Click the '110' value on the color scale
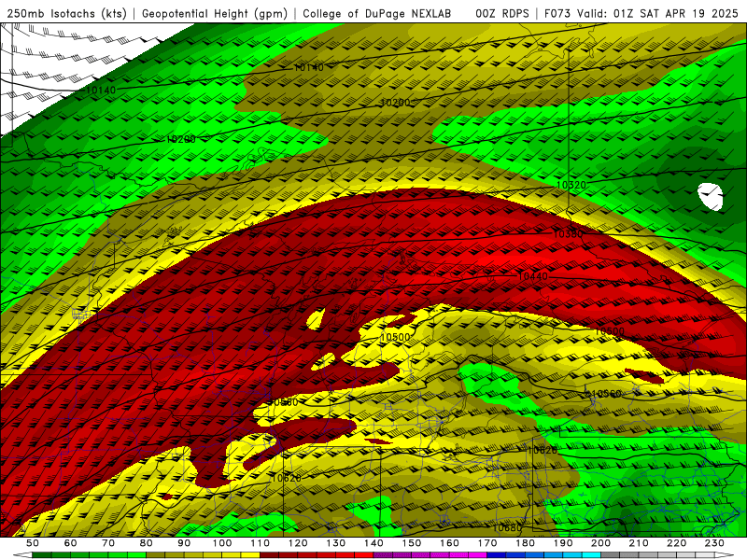The width and height of the screenshot is (747, 560). point(260,543)
